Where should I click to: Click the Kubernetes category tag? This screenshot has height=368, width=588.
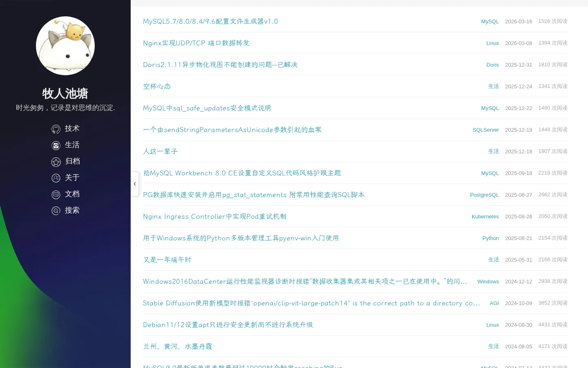[485, 216]
